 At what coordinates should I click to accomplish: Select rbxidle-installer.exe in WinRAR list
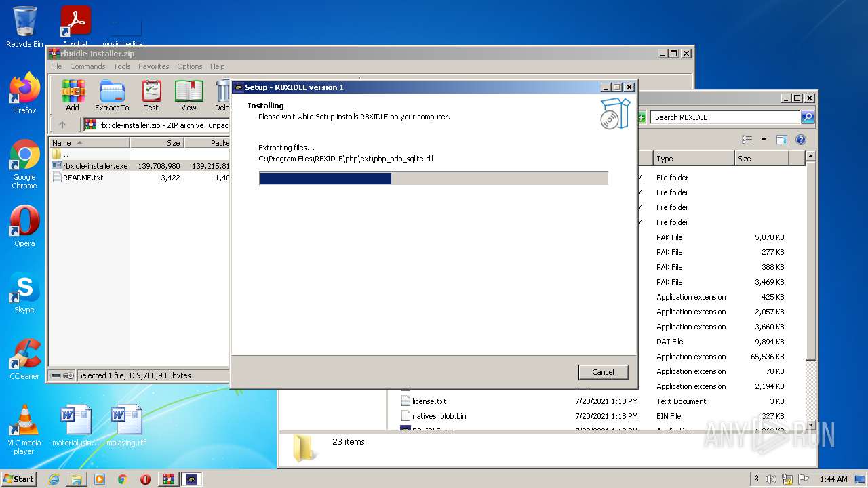[x=90, y=166]
